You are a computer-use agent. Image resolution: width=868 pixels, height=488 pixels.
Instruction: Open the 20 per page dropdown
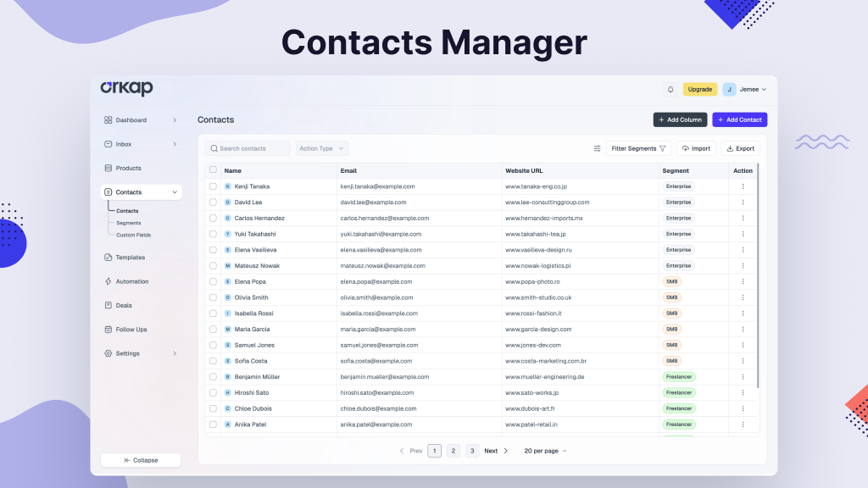tap(543, 450)
